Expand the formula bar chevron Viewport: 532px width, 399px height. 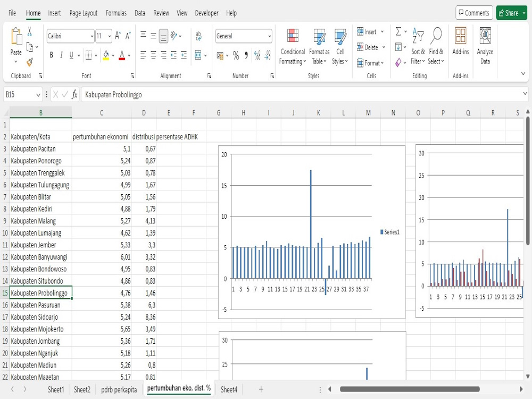[525, 94]
